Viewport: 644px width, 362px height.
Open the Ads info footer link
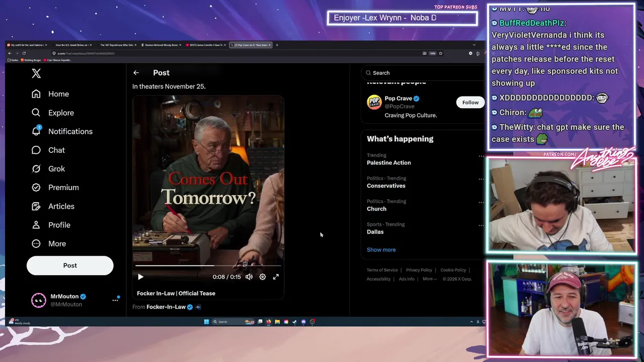coord(407,279)
